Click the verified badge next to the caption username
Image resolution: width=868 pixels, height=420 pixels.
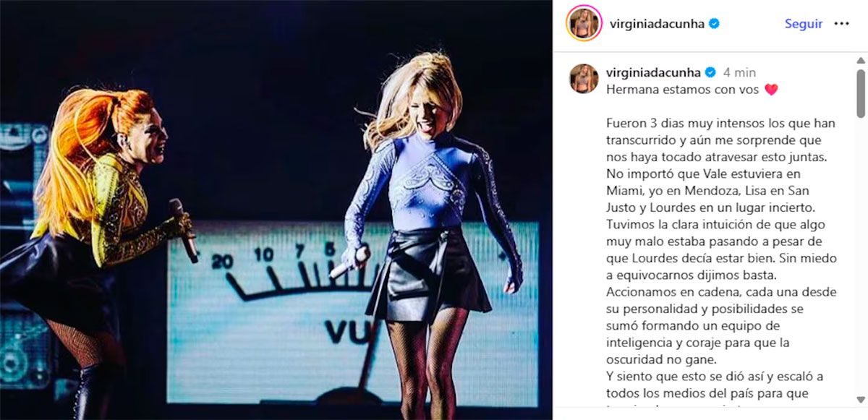point(710,72)
